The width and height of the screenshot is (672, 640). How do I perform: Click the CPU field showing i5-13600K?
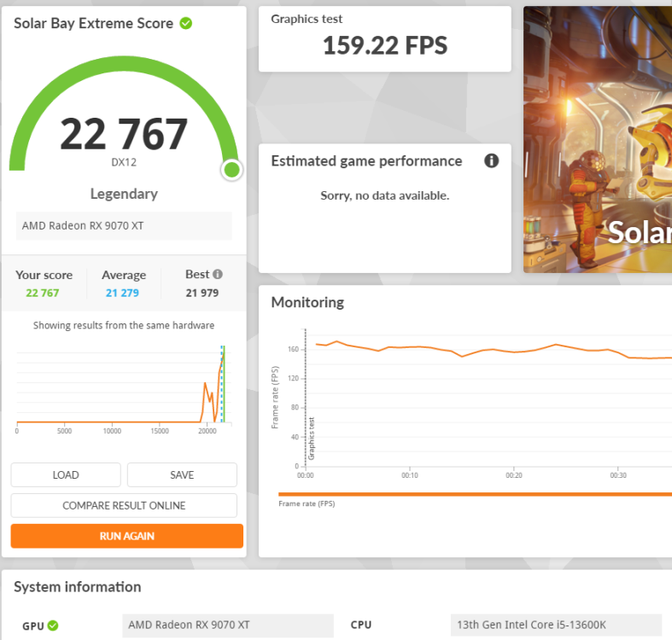(x=556, y=625)
